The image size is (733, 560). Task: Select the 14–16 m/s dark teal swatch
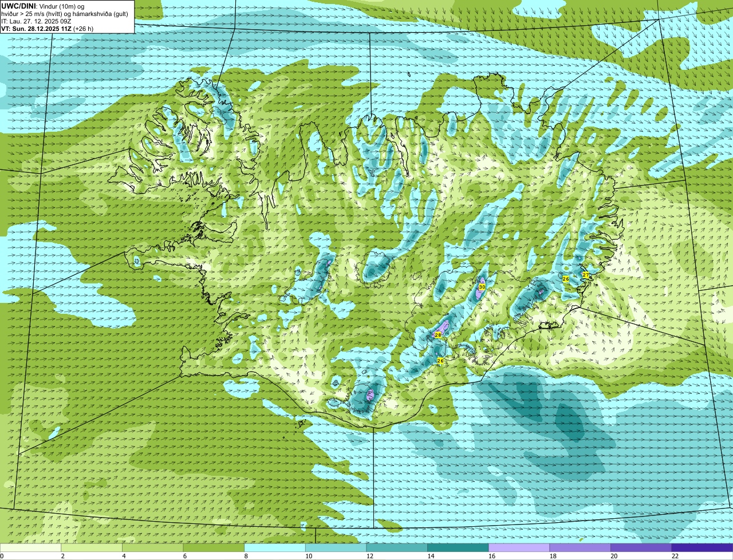pyautogui.click(x=458, y=547)
